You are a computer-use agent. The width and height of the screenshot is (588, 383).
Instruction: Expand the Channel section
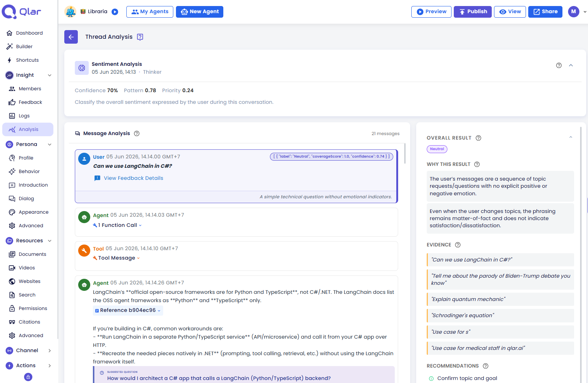(x=50, y=351)
